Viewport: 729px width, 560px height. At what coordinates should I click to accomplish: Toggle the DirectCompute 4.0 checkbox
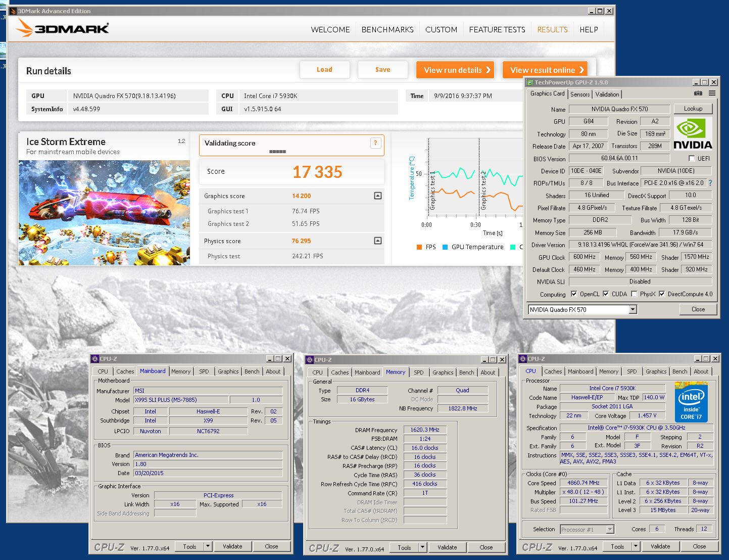(x=662, y=294)
